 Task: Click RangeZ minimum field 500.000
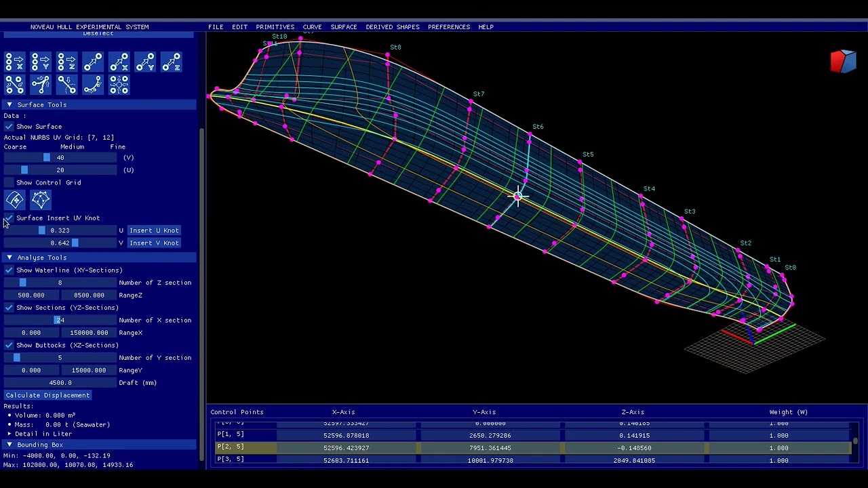(x=31, y=296)
